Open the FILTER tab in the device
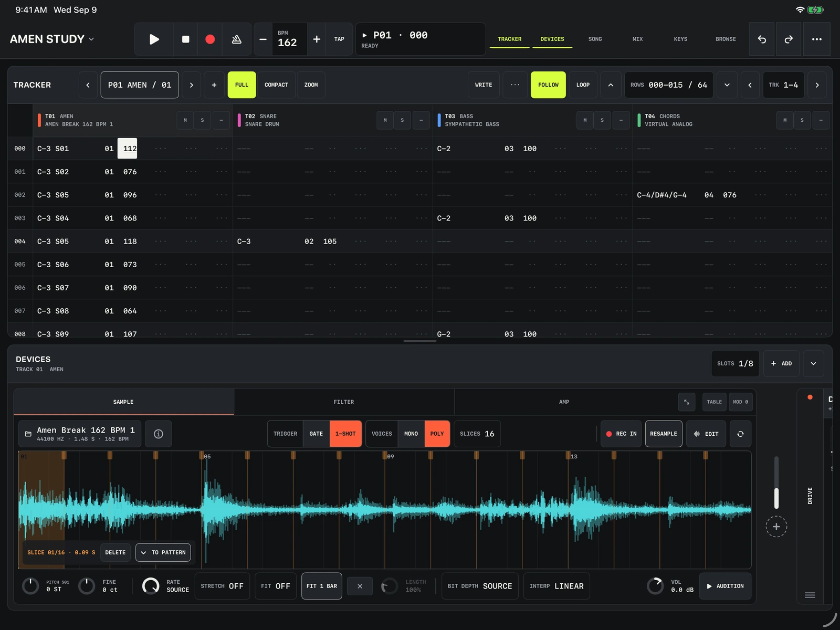 pyautogui.click(x=344, y=402)
